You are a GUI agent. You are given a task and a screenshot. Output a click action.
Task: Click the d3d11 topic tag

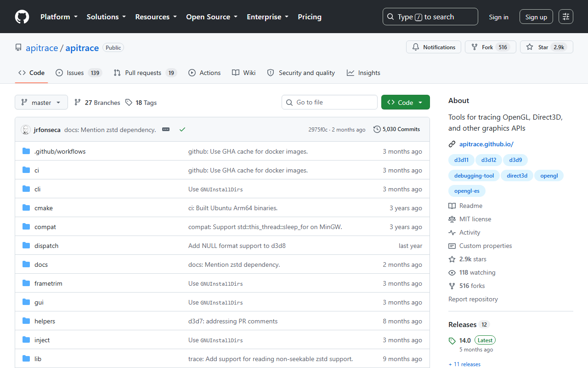(x=461, y=160)
